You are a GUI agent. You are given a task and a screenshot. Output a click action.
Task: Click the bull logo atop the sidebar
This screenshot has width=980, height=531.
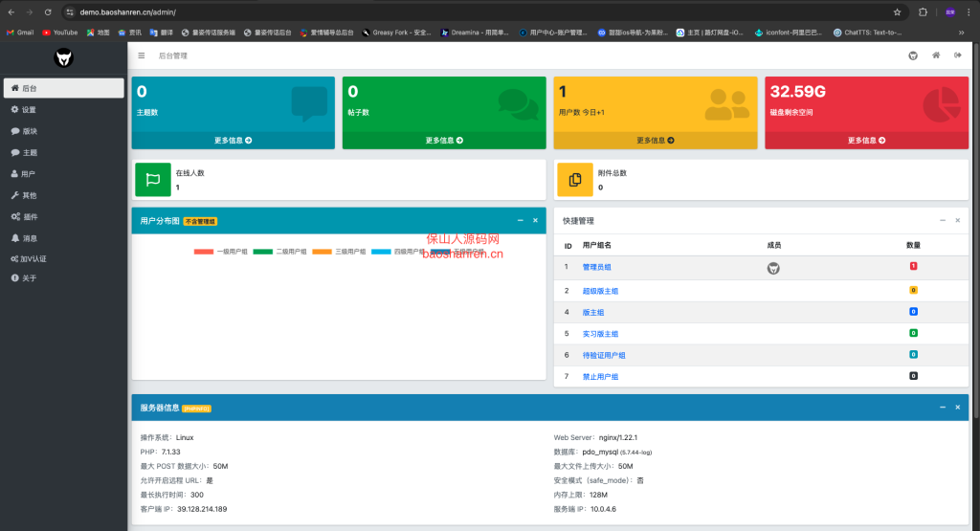[x=64, y=58]
